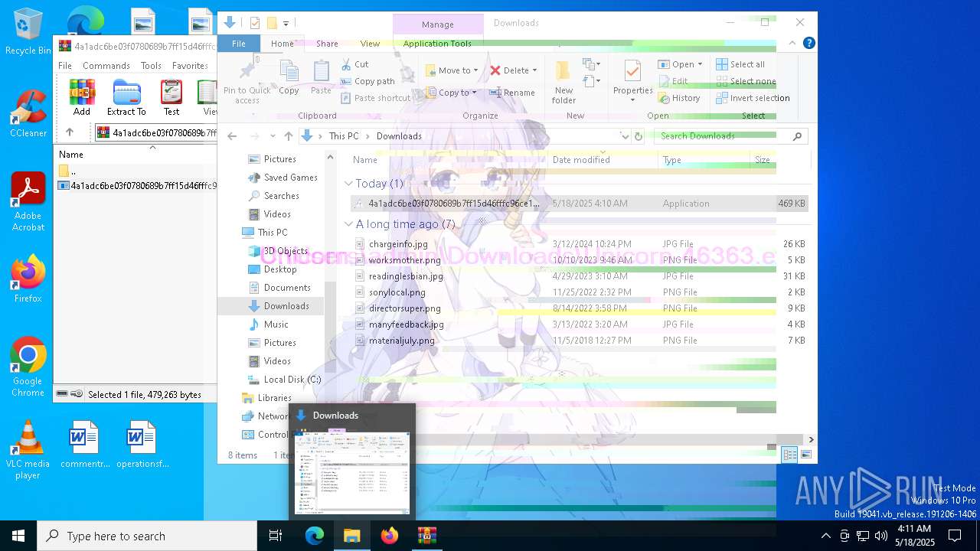Switch to the Details view icon
980x551 pixels.
pos(789,455)
